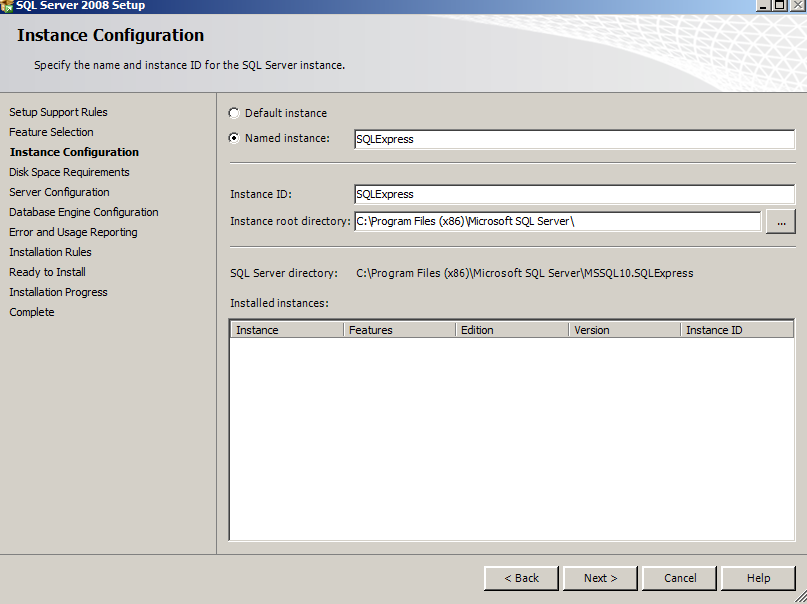Click the Instance ID column header
The image size is (807, 604).
click(736, 330)
